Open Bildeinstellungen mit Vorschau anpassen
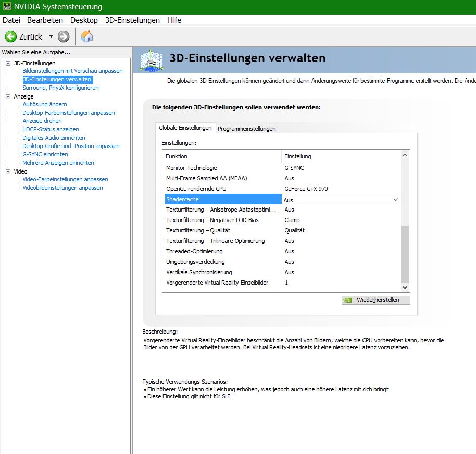476x454 pixels. coord(72,71)
